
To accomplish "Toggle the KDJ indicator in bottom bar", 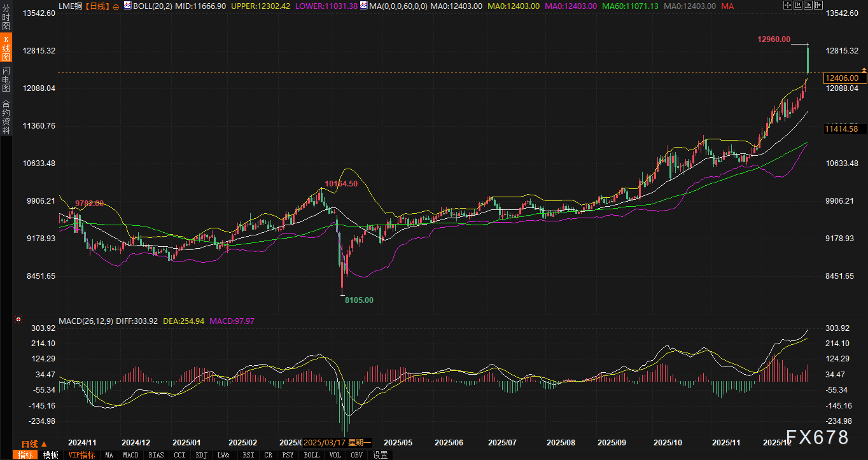I will tap(201, 455).
